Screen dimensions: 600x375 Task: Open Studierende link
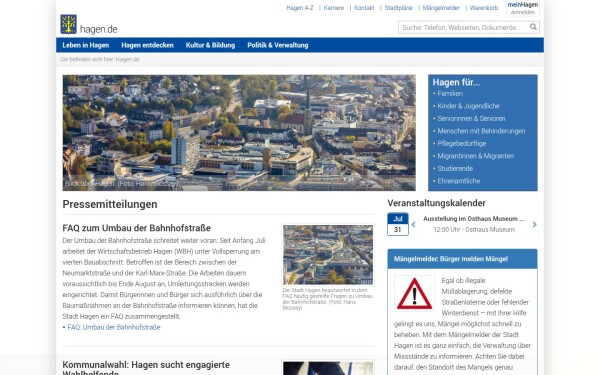455,168
